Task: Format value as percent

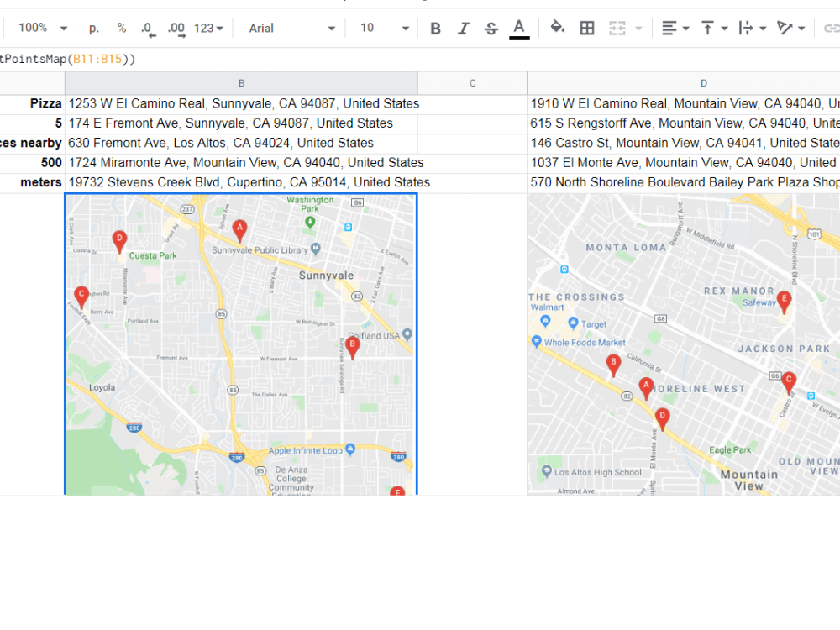Action: coord(120,28)
